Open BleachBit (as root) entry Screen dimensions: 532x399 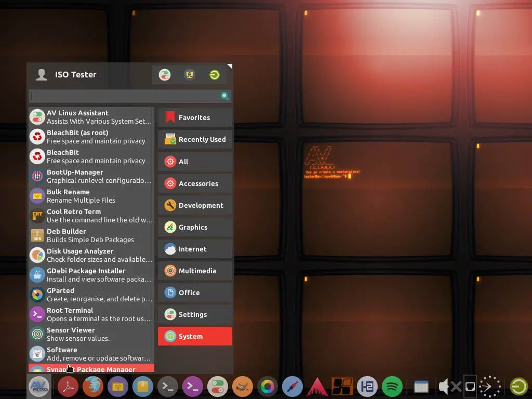91,137
